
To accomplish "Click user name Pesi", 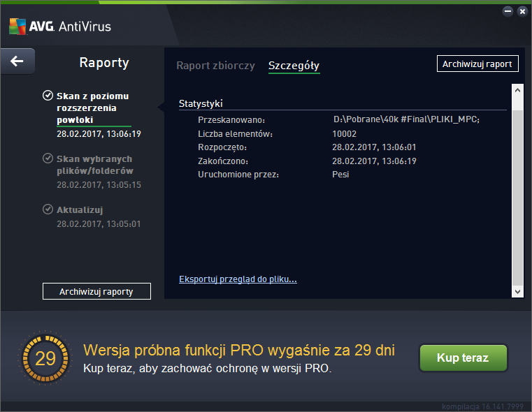I will [340, 175].
